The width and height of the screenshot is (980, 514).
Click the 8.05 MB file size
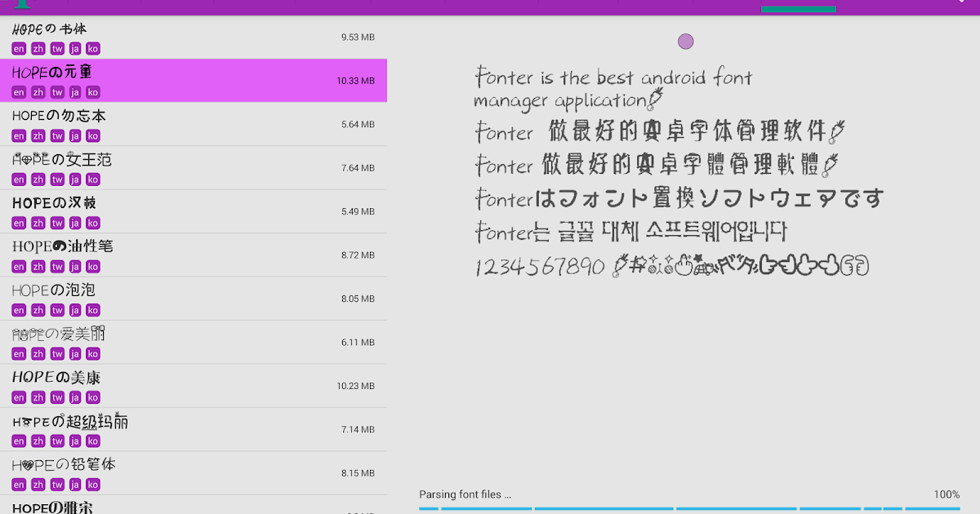(358, 299)
